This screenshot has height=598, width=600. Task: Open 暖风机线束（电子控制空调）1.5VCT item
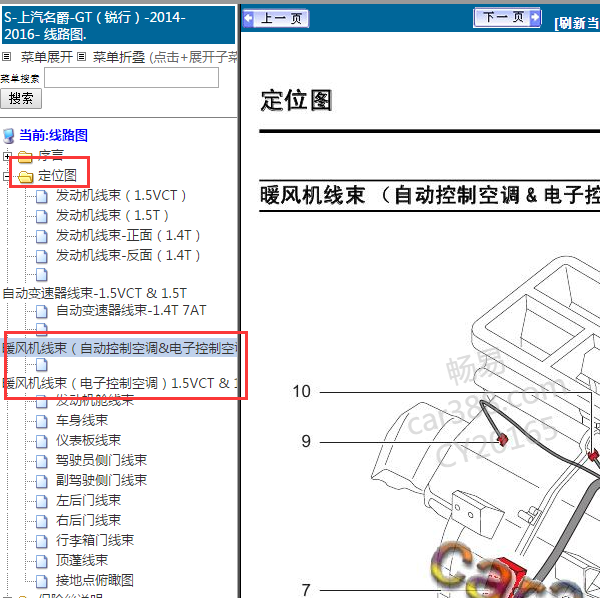click(x=120, y=383)
